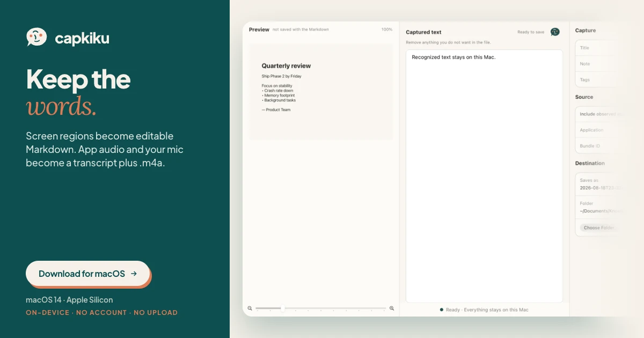Click the zoom-out magnifier icon under preview
This screenshot has height=338, width=644.
(x=250, y=308)
